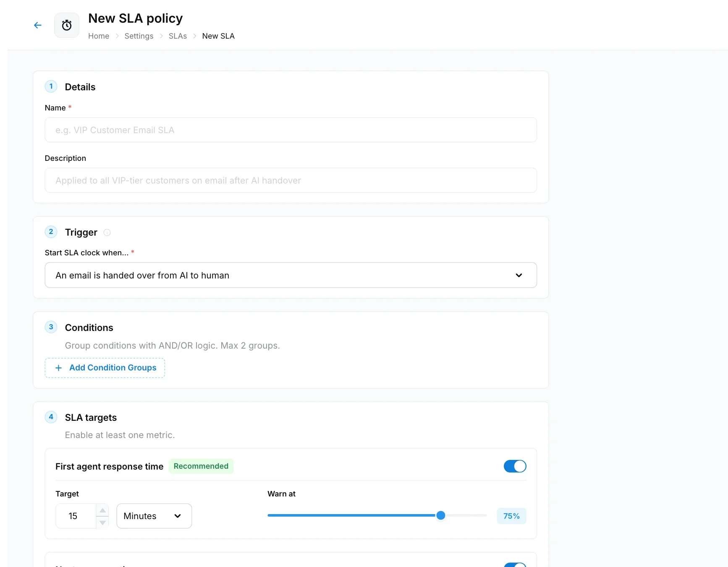
Task: Go to SLAs breadcrumb
Action: (178, 36)
